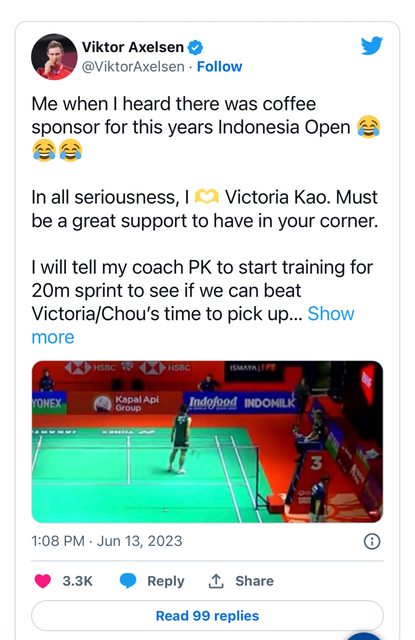Click the share upload arrow icon
Viewport: 415px width, 640px height.
coord(216,580)
